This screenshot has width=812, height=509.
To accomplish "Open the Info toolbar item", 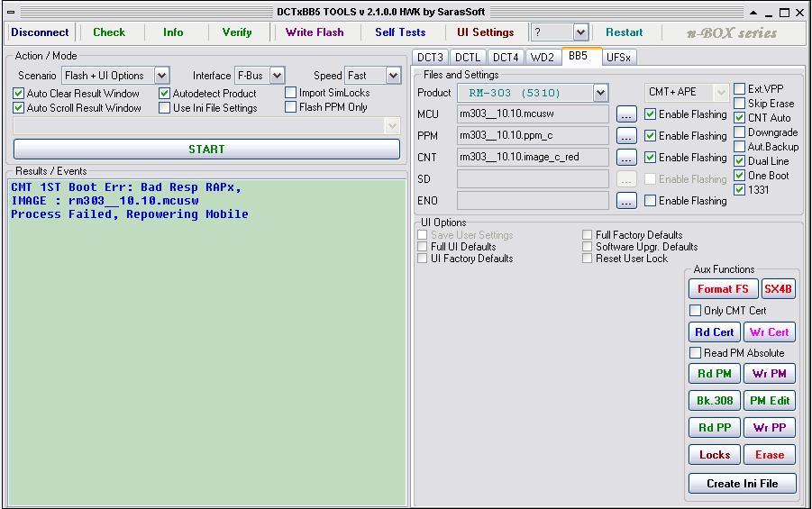I will 173,32.
